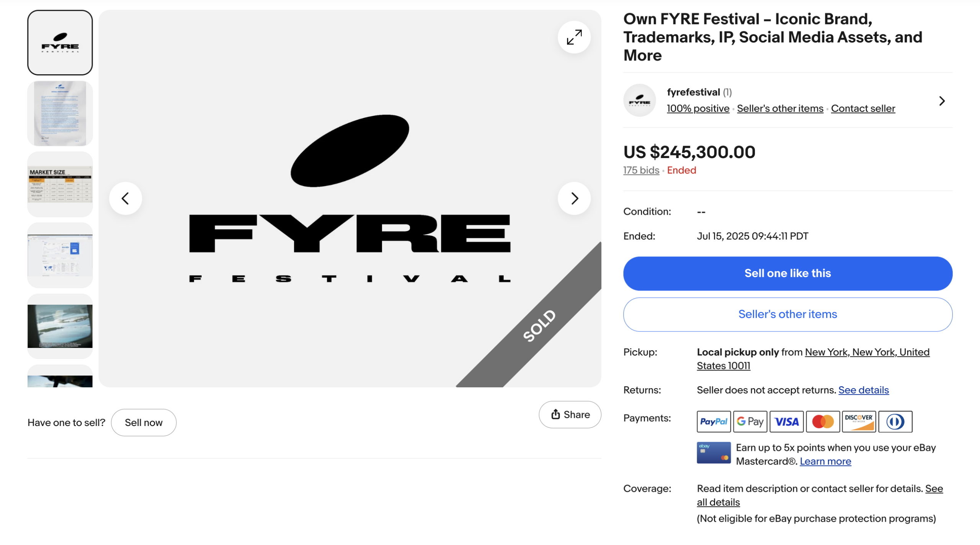The width and height of the screenshot is (980, 545).
Task: Click the Mastercard payment icon
Action: click(823, 421)
